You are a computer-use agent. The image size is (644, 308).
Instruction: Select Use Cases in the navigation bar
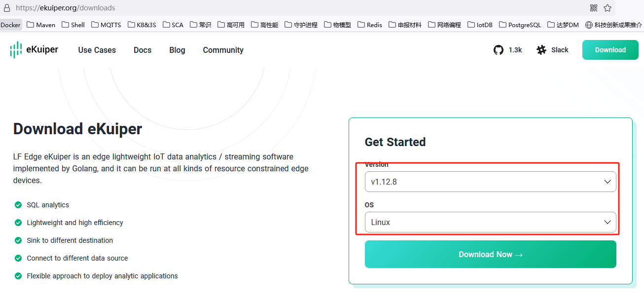(x=97, y=50)
